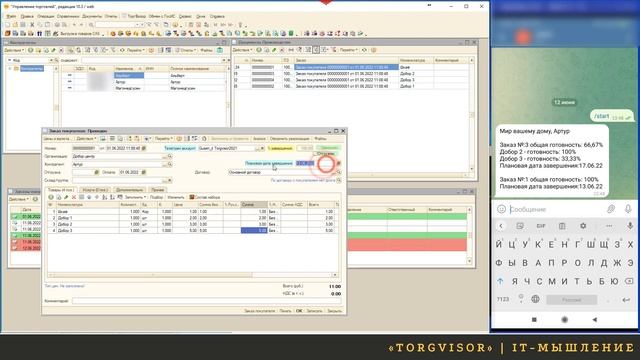Switch to the Услуги tab in order

[x=95, y=190]
